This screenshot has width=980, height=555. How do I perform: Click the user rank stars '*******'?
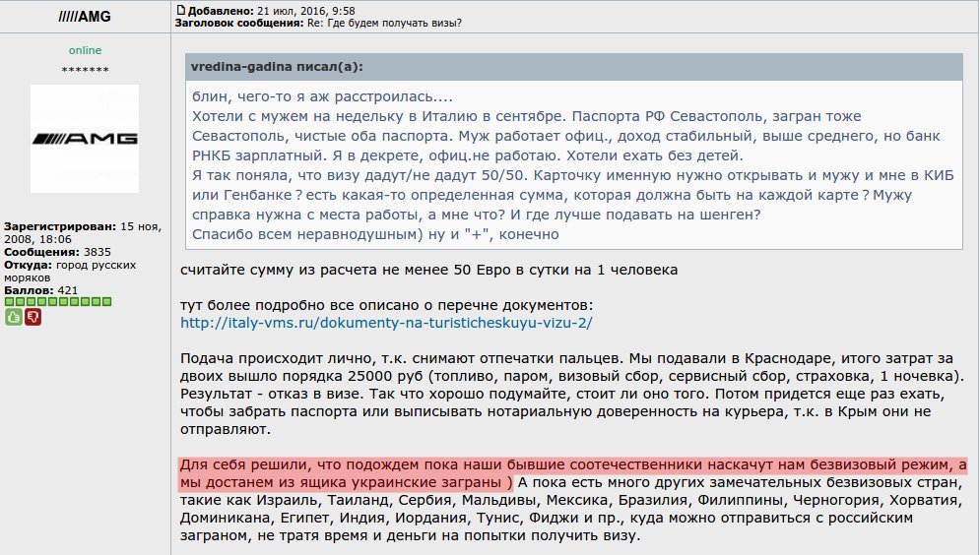pos(85,70)
